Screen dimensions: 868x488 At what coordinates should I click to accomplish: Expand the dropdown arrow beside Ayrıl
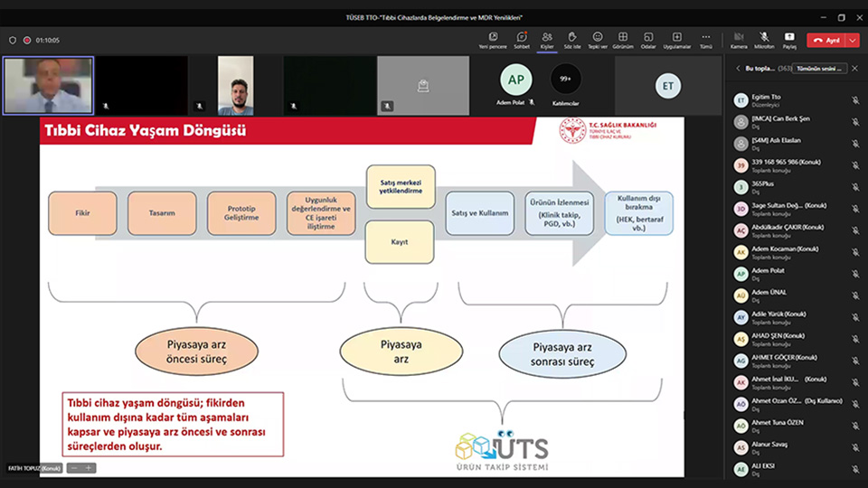point(854,41)
